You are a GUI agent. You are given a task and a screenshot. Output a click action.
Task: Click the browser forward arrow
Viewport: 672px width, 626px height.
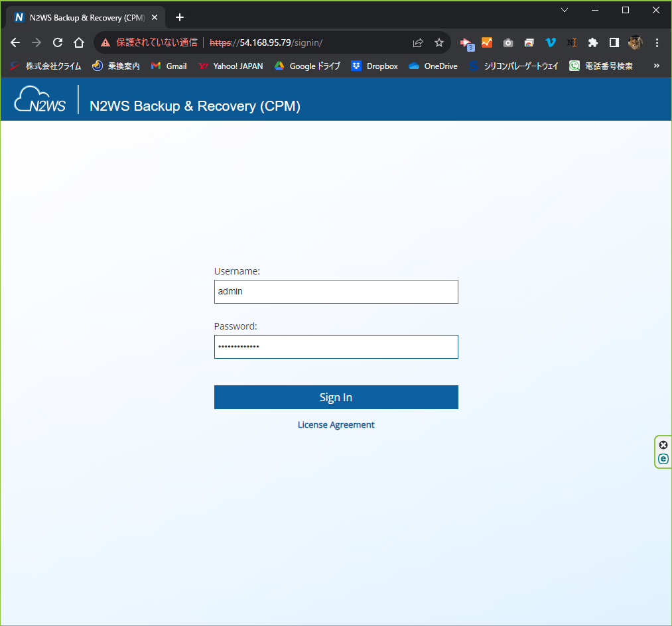pyautogui.click(x=36, y=42)
